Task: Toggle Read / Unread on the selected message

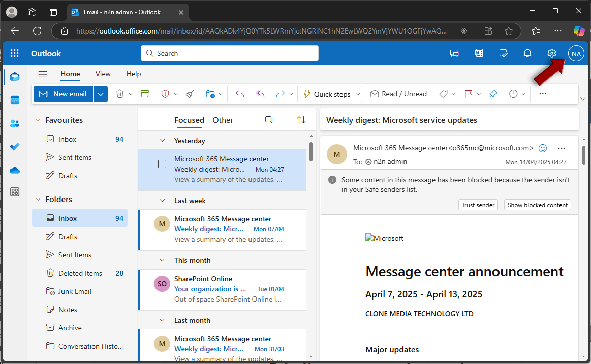Action: [399, 94]
